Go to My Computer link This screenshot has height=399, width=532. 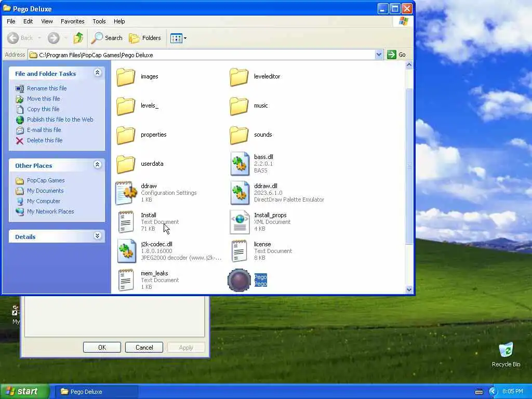(44, 201)
